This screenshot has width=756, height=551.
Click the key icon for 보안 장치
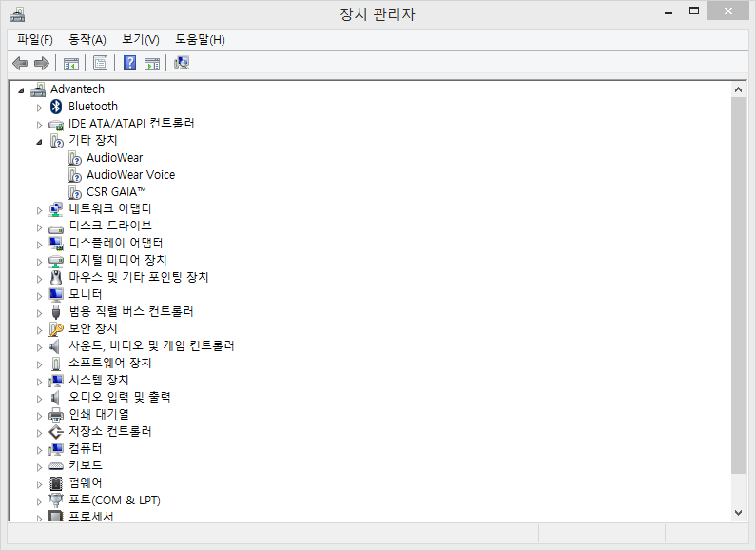coord(56,329)
